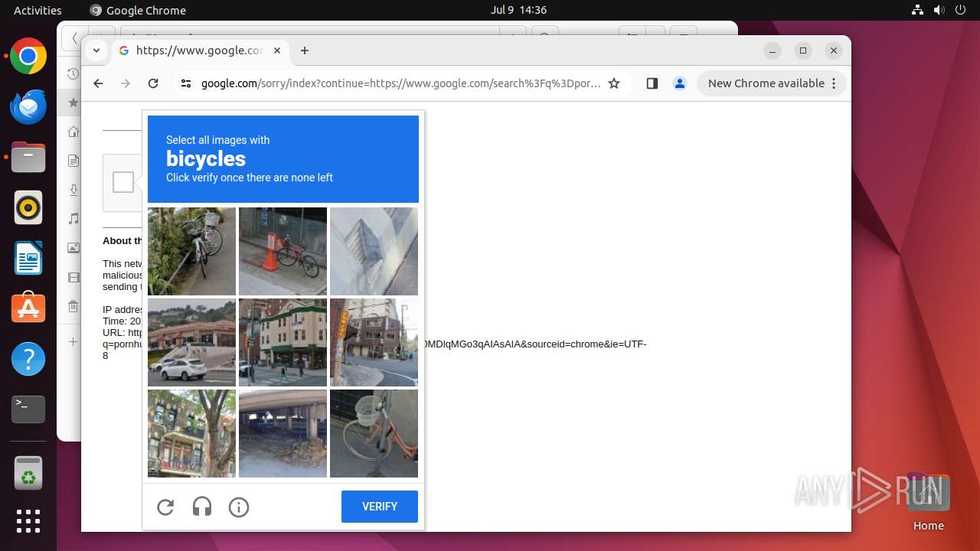
Task: Open the clock showing Jul 9 14:36
Action: [x=518, y=10]
